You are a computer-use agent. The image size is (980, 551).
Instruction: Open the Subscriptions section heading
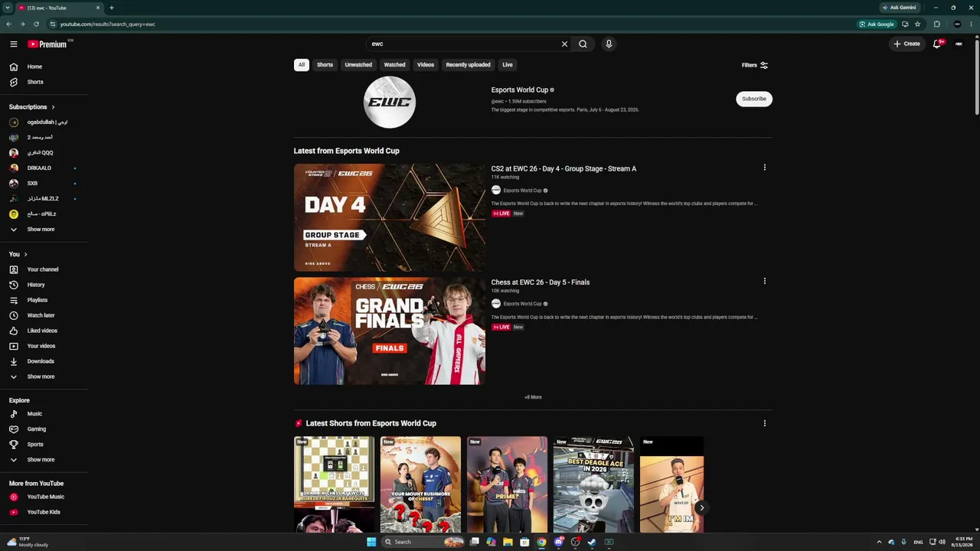click(31, 107)
